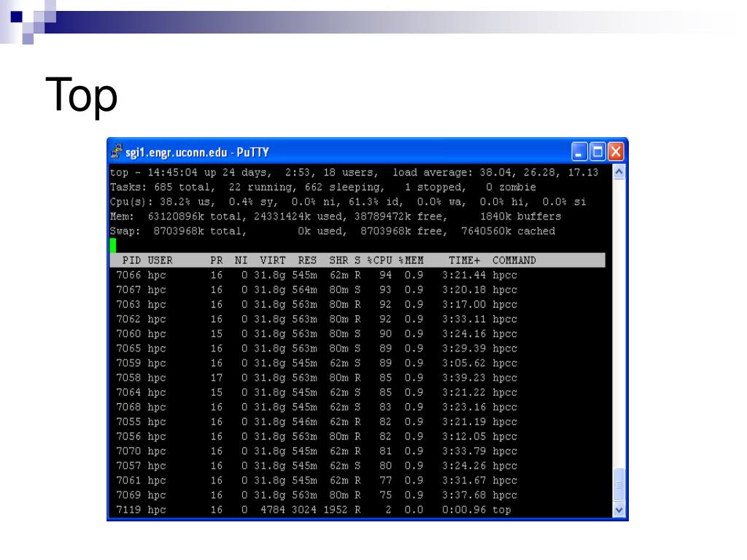Click the TIME+ column header
747x560 pixels.
[x=465, y=260]
